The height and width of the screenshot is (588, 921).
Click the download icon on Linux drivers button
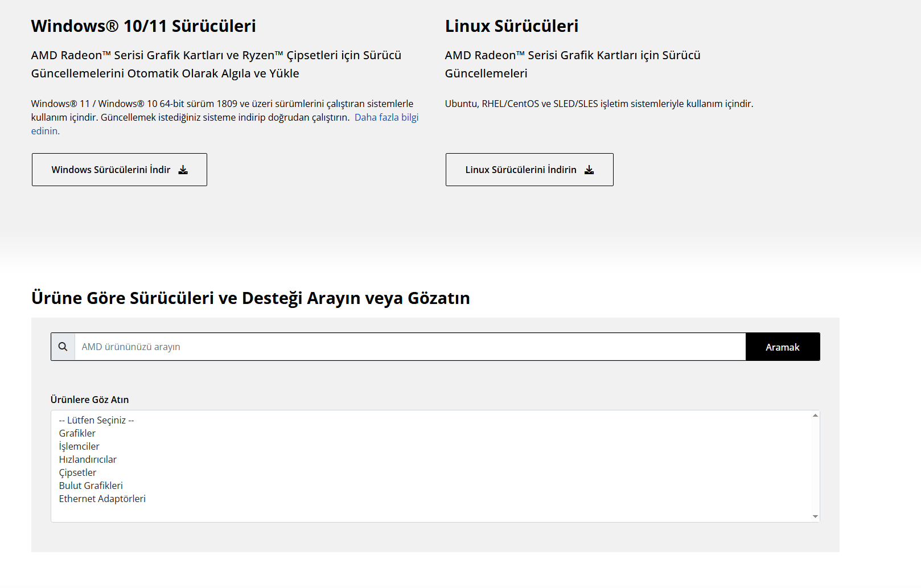(589, 170)
